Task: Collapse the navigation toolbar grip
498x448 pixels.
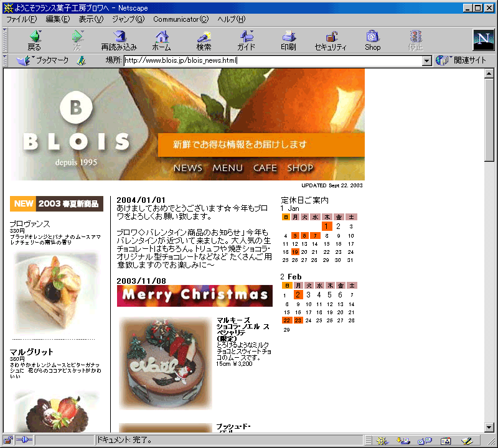Action: pyautogui.click(x=5, y=40)
